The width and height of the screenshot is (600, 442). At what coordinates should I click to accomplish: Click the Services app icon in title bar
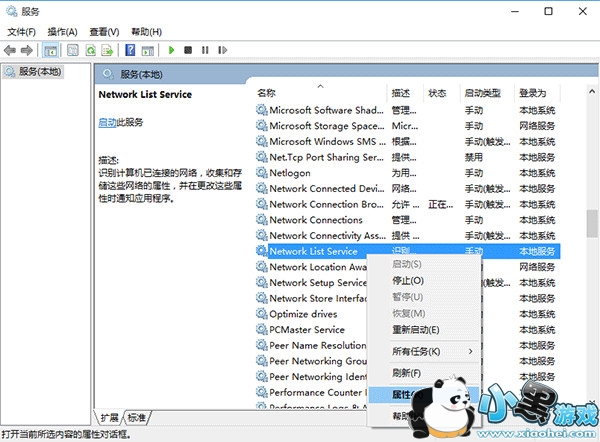[12, 11]
